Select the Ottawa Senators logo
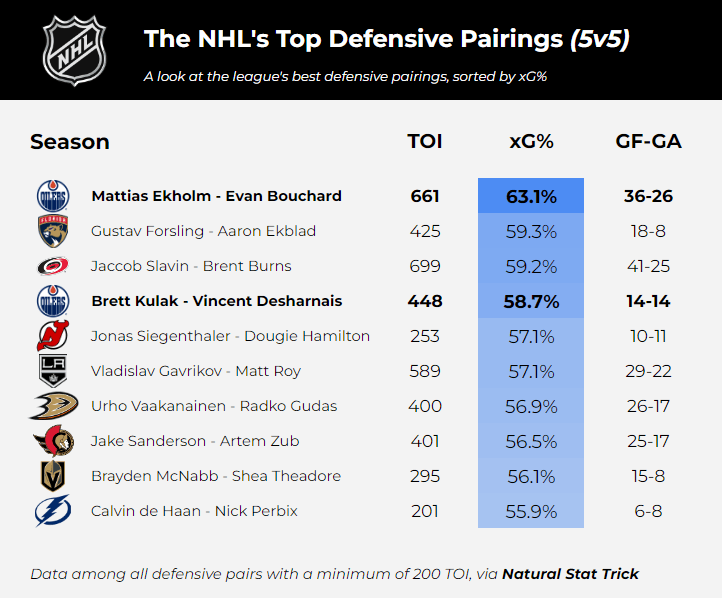722x598 pixels. coord(52,441)
